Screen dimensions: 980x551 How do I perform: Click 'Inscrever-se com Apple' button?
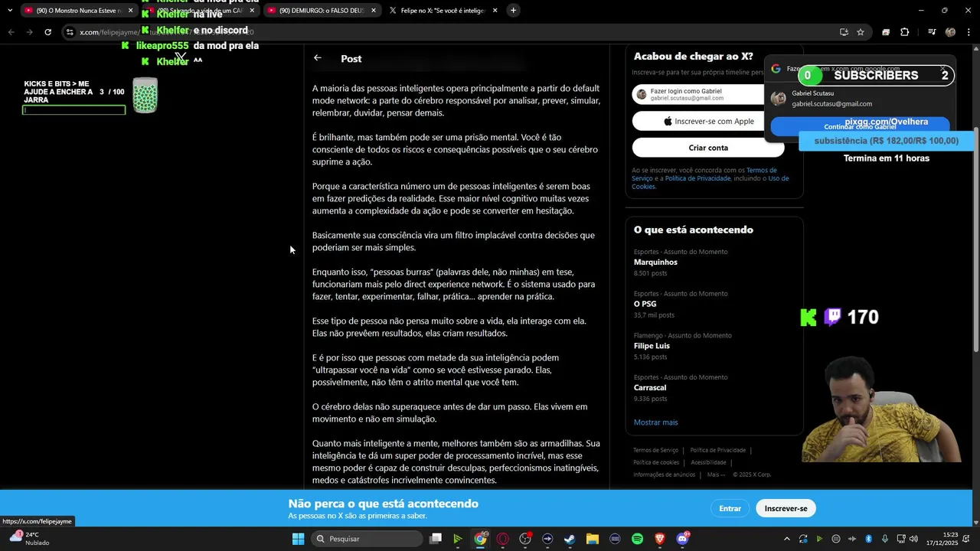(708, 121)
